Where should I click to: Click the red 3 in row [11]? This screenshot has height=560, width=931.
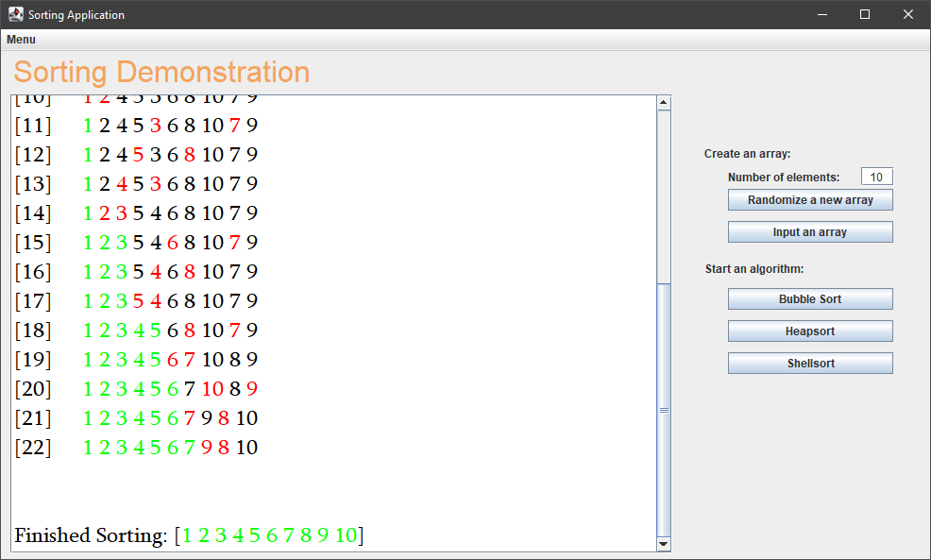click(156, 126)
